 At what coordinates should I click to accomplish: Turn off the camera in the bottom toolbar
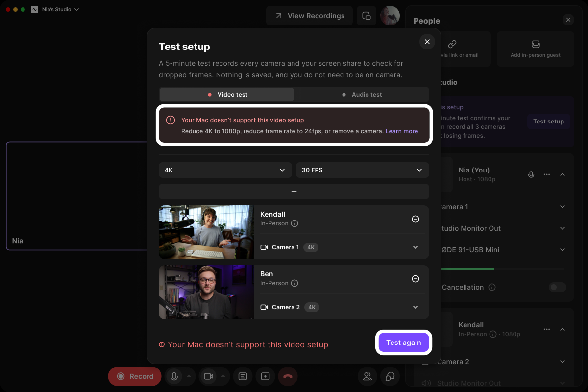tap(208, 376)
